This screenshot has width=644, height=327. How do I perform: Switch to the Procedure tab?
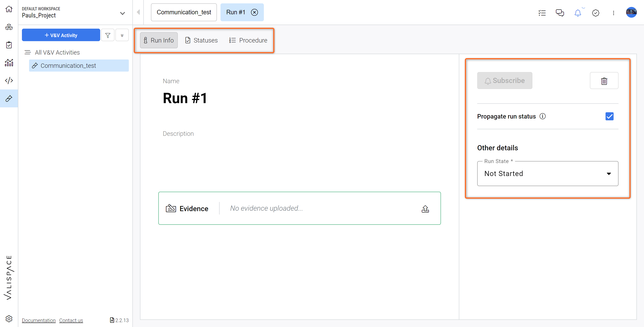click(x=248, y=40)
